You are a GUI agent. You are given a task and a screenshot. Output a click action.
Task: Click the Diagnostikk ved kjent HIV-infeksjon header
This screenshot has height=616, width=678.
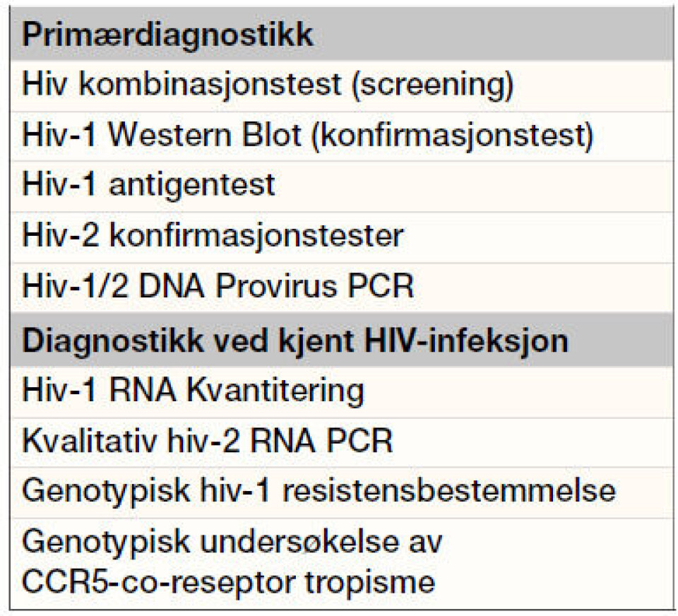tap(295, 340)
